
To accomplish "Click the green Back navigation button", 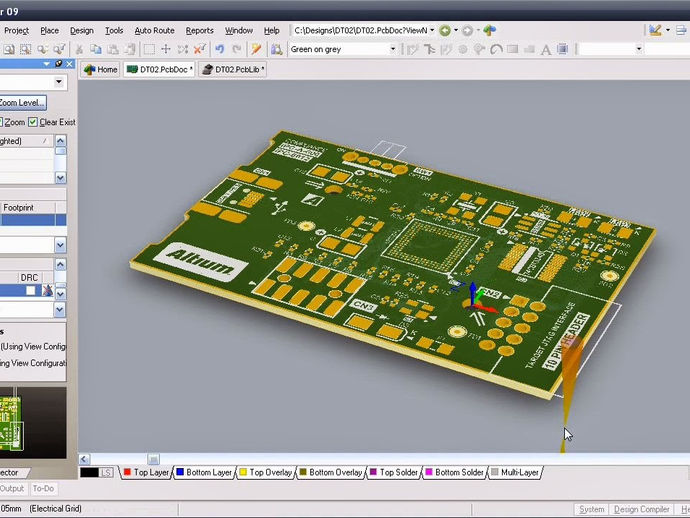I will pos(445,30).
